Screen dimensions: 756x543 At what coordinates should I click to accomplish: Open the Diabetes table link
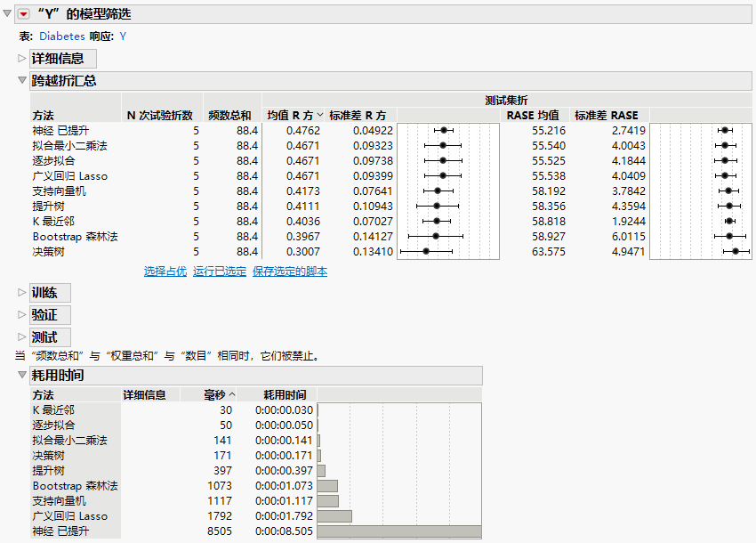tap(61, 36)
